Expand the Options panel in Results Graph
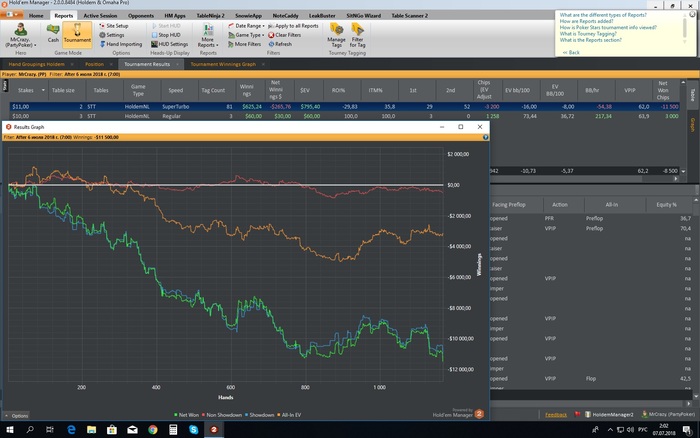Image resolution: width=700 pixels, height=438 pixels. [17, 416]
